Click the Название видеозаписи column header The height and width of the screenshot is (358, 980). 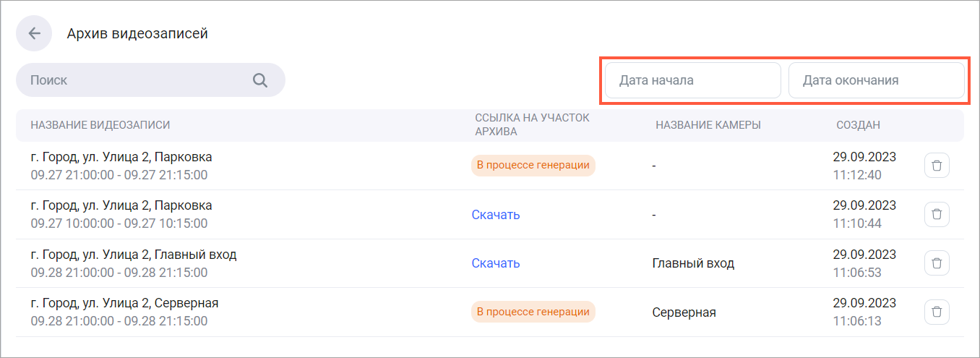[x=100, y=125]
